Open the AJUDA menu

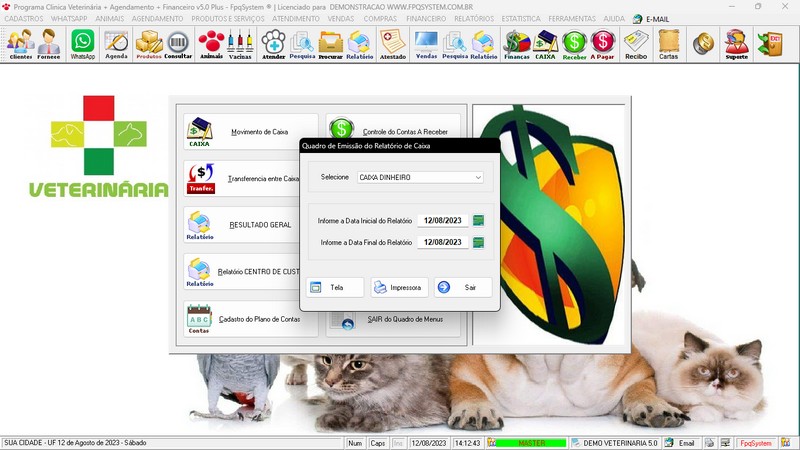tap(614, 19)
